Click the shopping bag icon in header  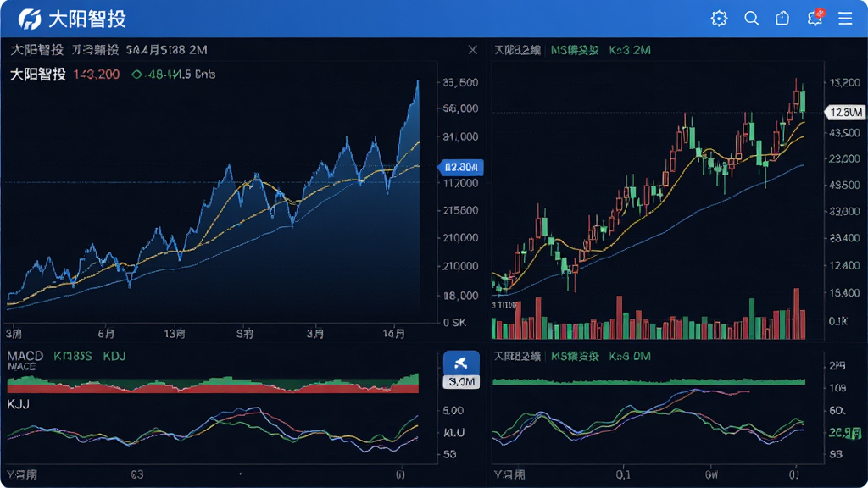(782, 19)
